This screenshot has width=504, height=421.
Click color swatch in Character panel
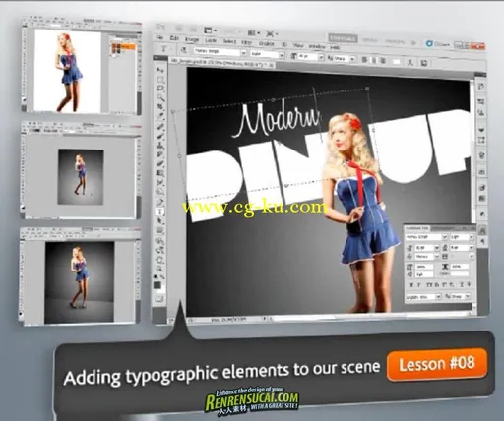pos(460,273)
